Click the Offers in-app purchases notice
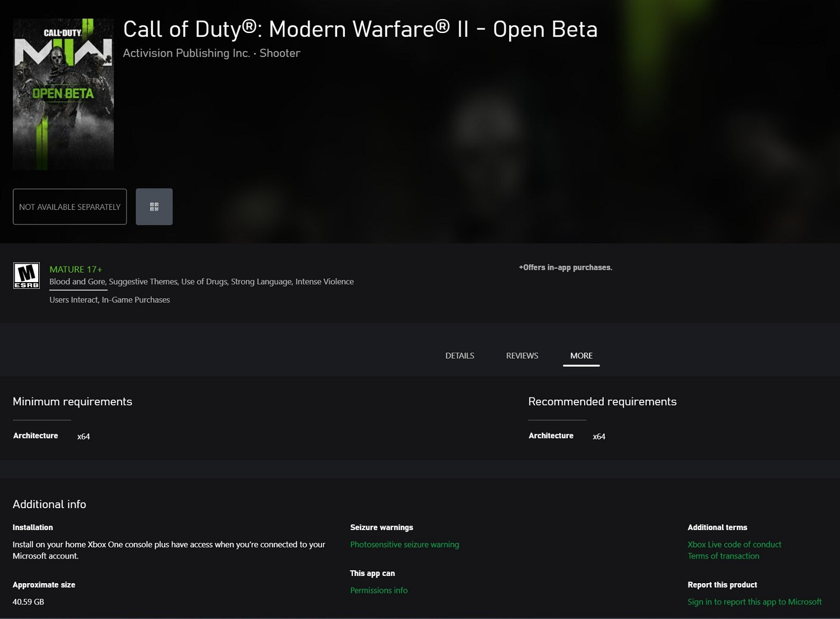 pos(566,268)
